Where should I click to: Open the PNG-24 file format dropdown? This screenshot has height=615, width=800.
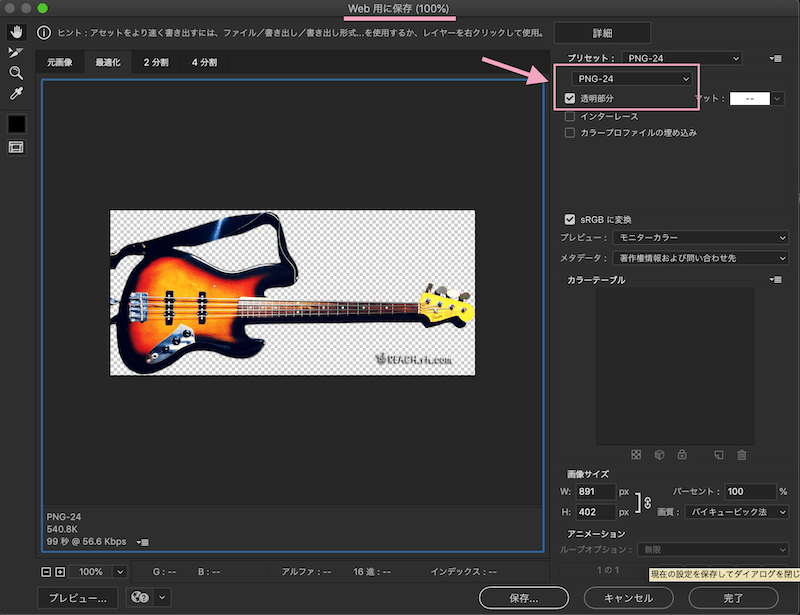(x=630, y=78)
